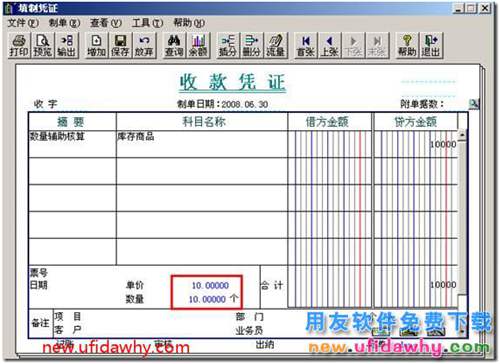
Task: Click the 票号 label
Action: [x=39, y=273]
